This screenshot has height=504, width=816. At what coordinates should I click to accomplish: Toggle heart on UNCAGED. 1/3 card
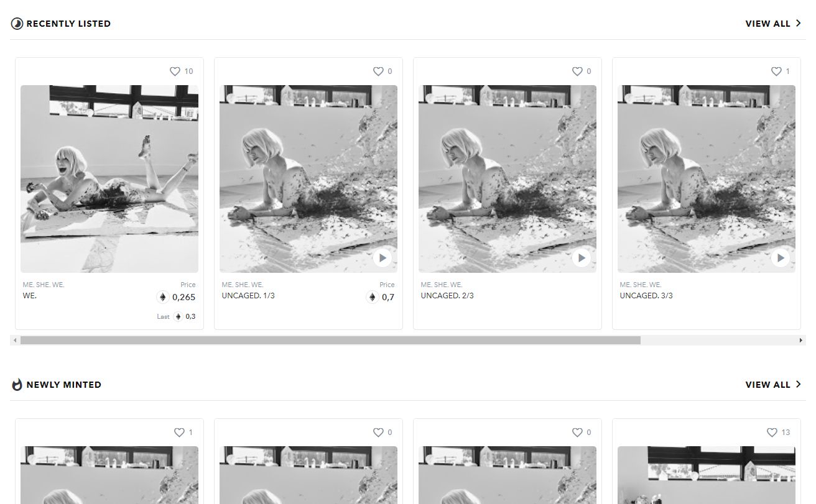coord(378,71)
